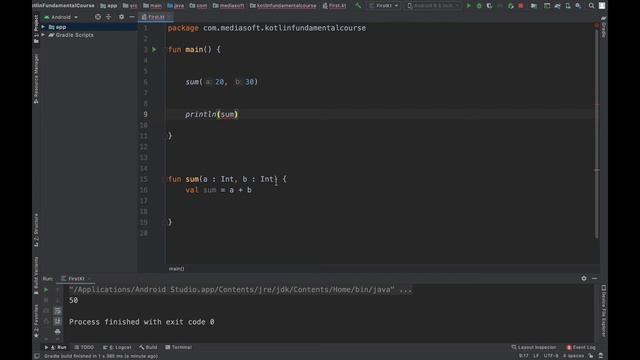Open Device File Explorer side tab

[603, 311]
